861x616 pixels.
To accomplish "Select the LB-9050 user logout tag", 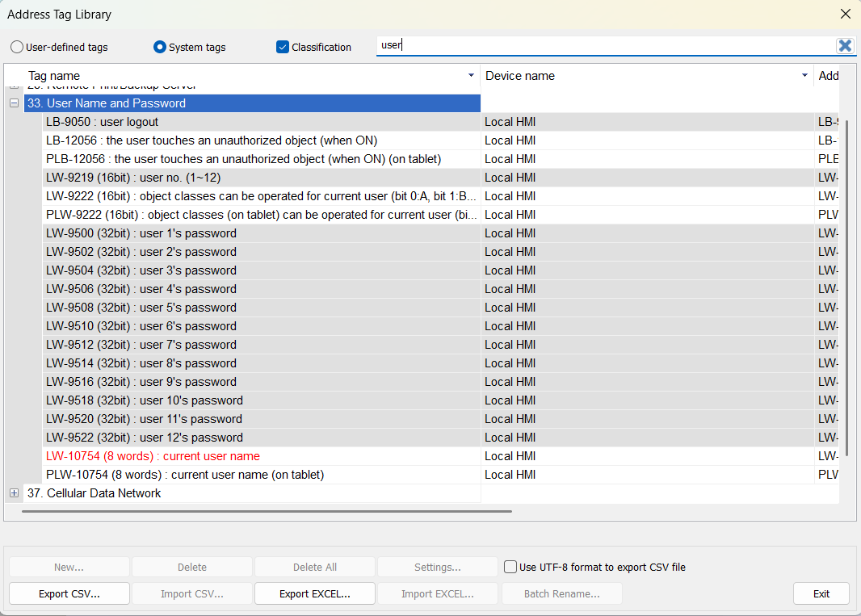I will coord(103,122).
